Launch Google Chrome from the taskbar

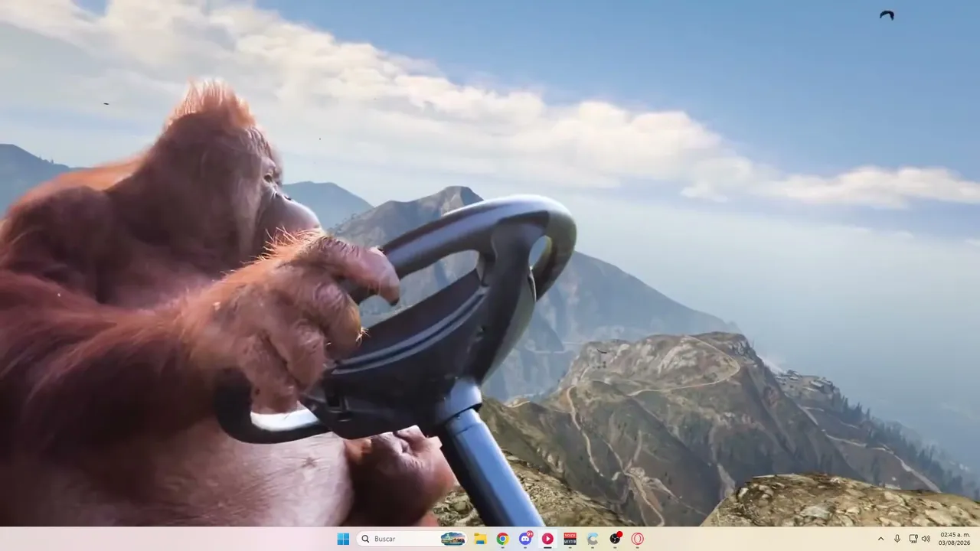coord(502,539)
